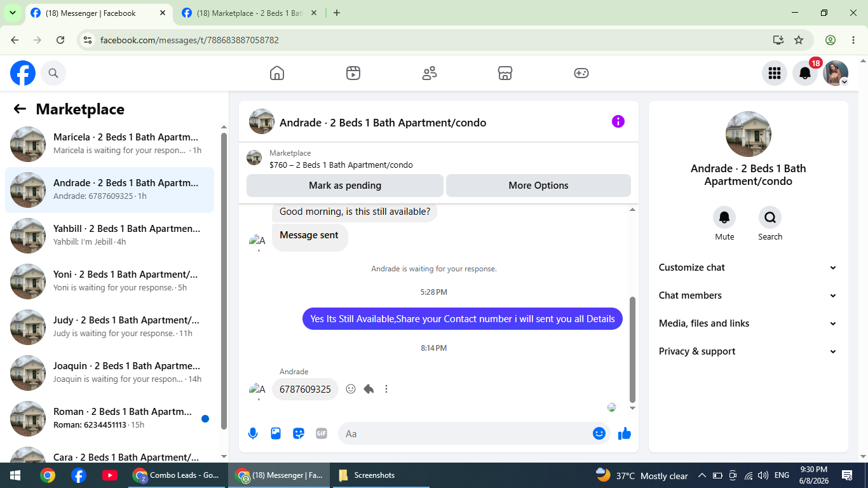Click the chat messages scrollbar
This screenshot has height=488, width=868.
click(632, 349)
